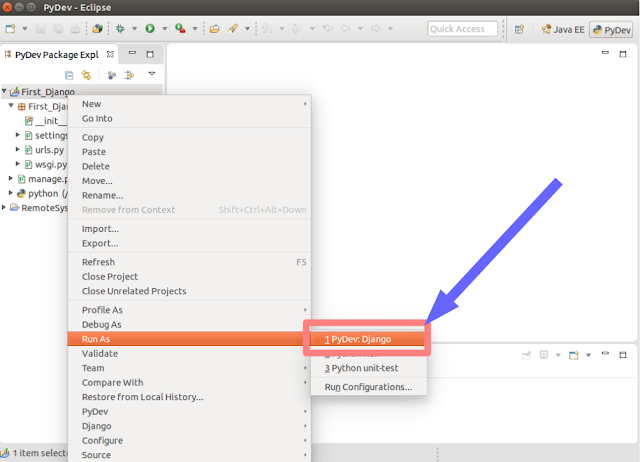640x462 pixels.
Task: Open the New submenu in context menu
Action: pyautogui.click(x=189, y=104)
